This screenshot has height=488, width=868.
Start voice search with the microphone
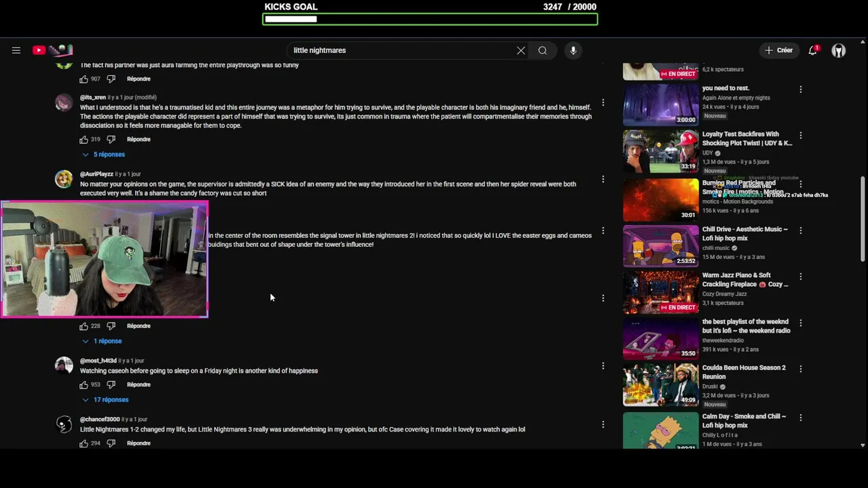coord(573,50)
